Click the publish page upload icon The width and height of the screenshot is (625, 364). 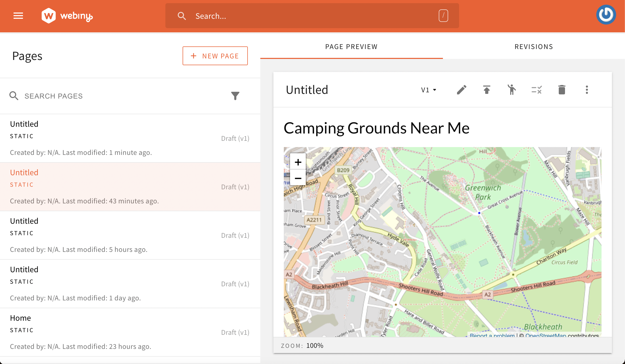[486, 90]
